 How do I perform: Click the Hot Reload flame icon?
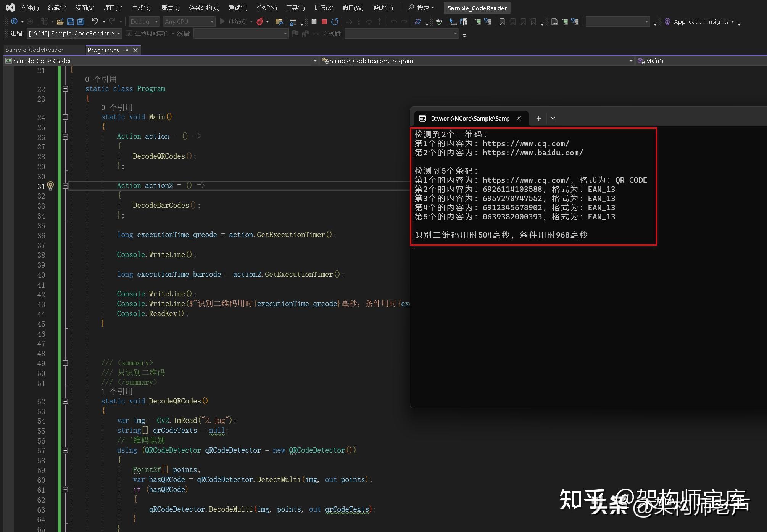pos(260,22)
